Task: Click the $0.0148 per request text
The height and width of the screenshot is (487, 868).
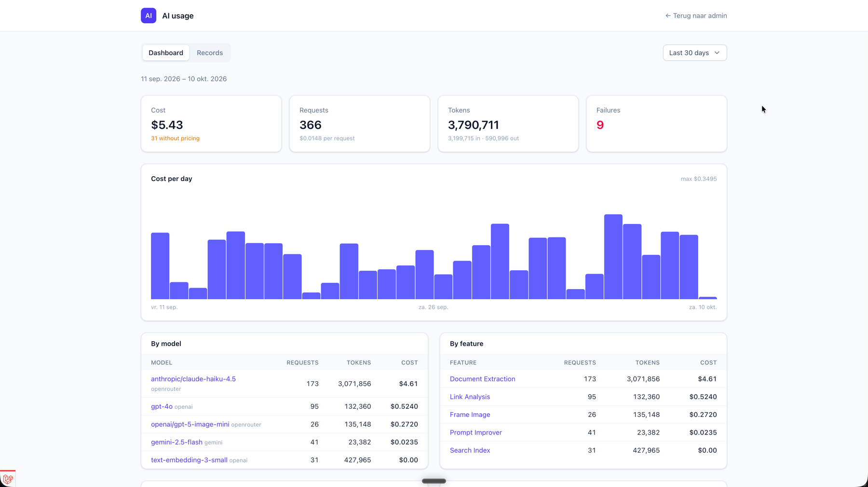Action: [327, 138]
